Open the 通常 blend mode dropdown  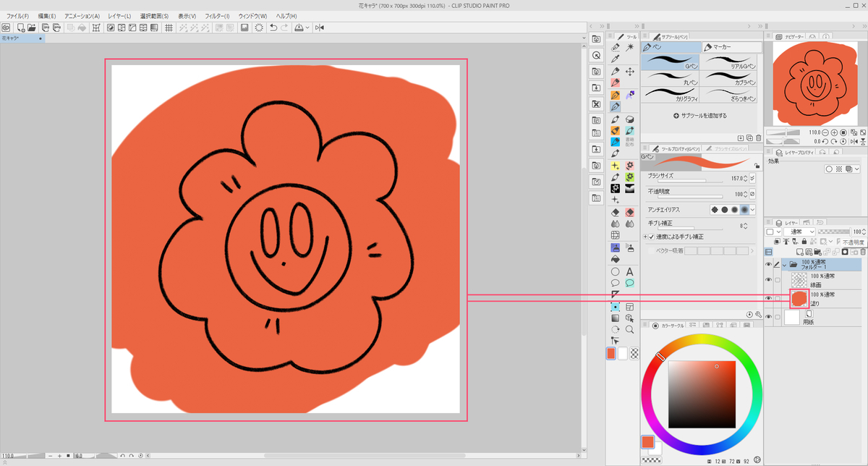click(799, 232)
